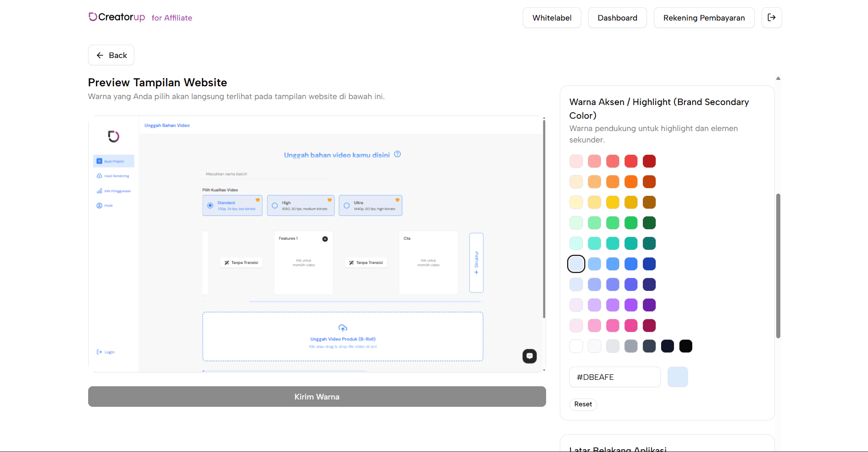The height and width of the screenshot is (452, 868).
Task: Submit colors with Kirim Warna
Action: tap(317, 397)
